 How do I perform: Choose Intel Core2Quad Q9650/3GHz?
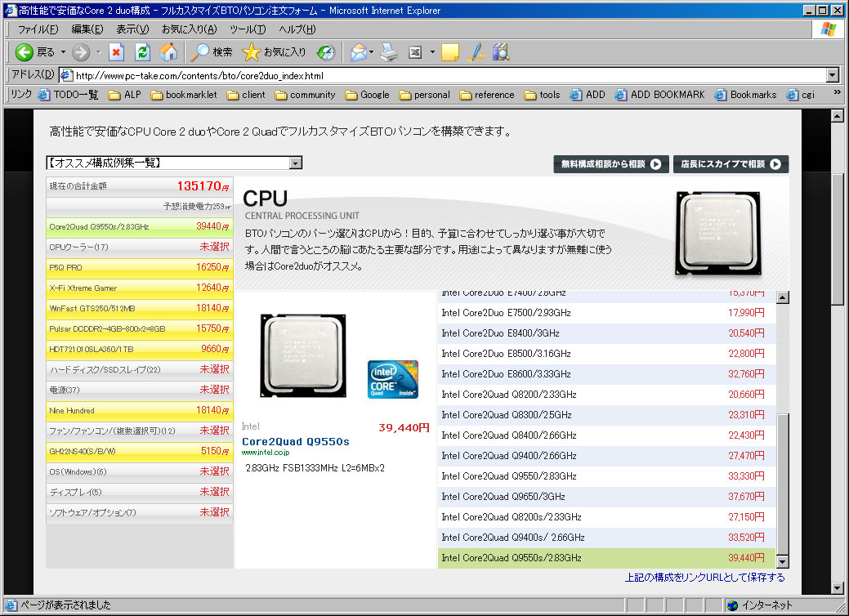pyautogui.click(x=606, y=497)
